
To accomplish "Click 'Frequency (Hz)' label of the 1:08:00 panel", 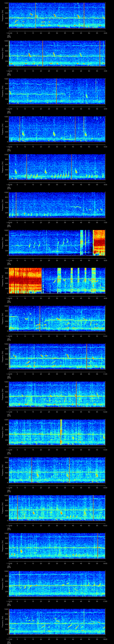I will point(3,280).
